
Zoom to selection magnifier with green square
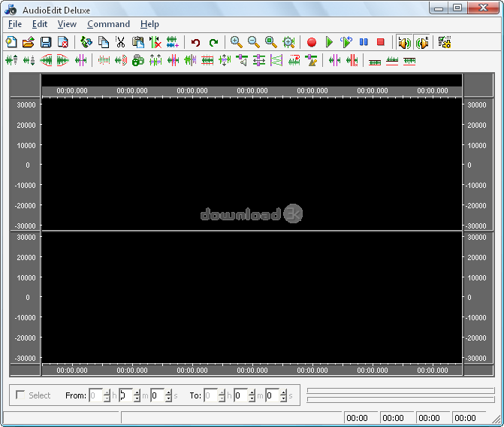click(271, 42)
